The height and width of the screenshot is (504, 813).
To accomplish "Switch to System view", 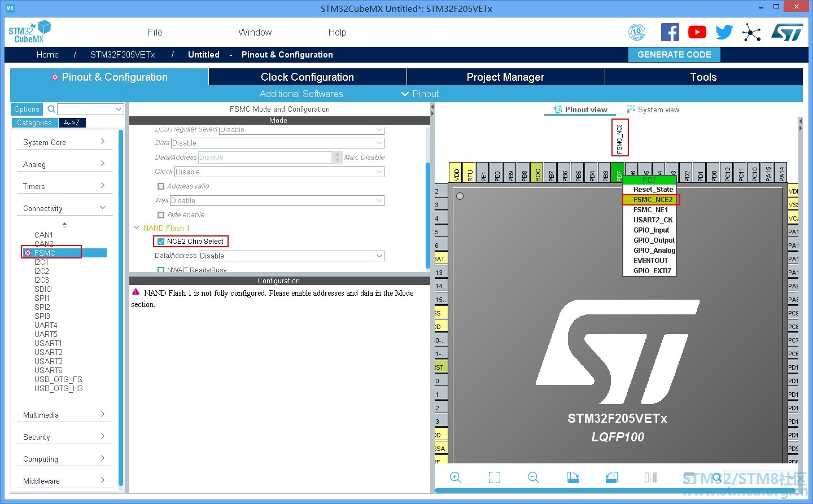I will click(x=653, y=109).
